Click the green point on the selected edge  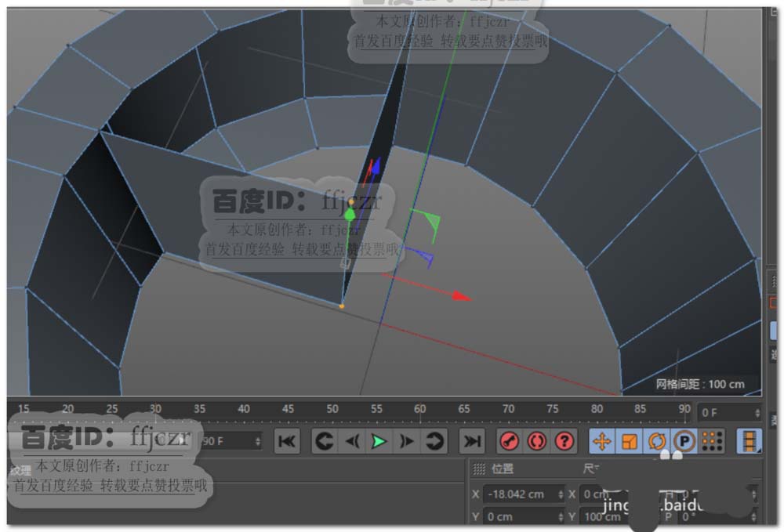point(350,215)
